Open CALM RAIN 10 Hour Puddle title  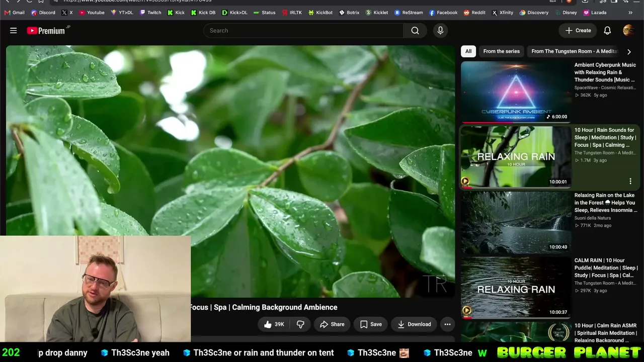click(x=606, y=268)
